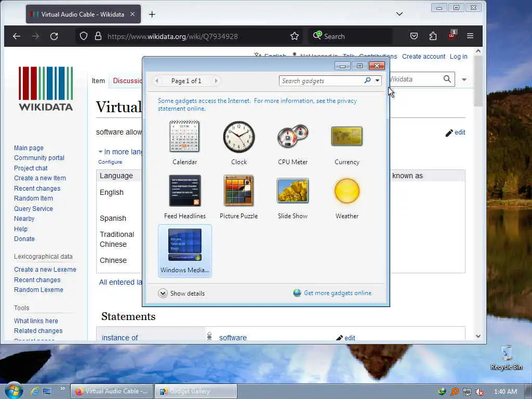532x399 pixels.
Task: Select the Weather gadget
Action: pyautogui.click(x=347, y=197)
